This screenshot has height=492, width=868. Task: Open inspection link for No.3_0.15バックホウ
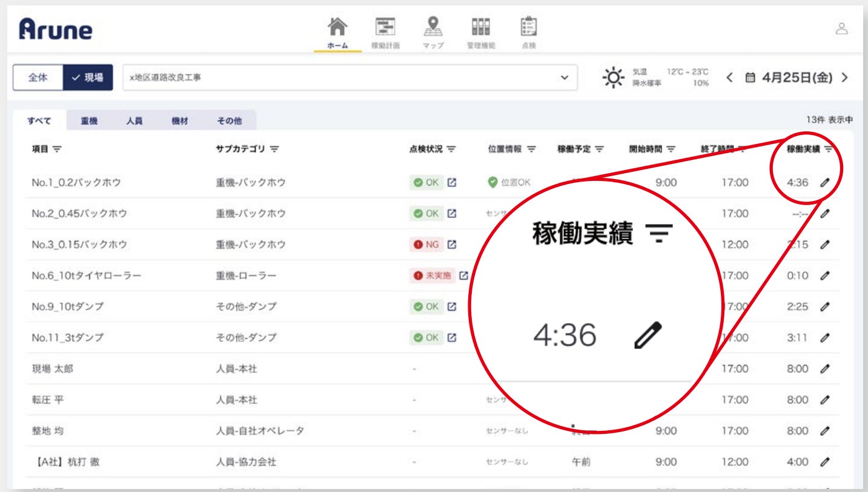click(451, 244)
